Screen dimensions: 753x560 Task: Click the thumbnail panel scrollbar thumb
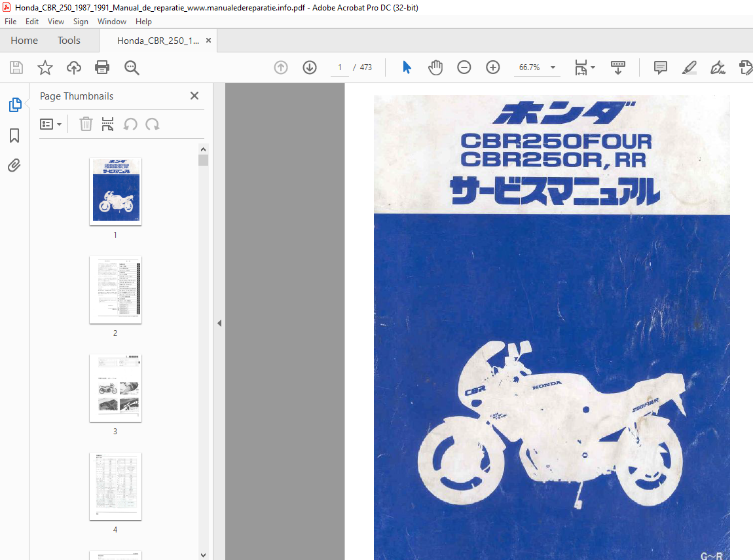point(203,160)
